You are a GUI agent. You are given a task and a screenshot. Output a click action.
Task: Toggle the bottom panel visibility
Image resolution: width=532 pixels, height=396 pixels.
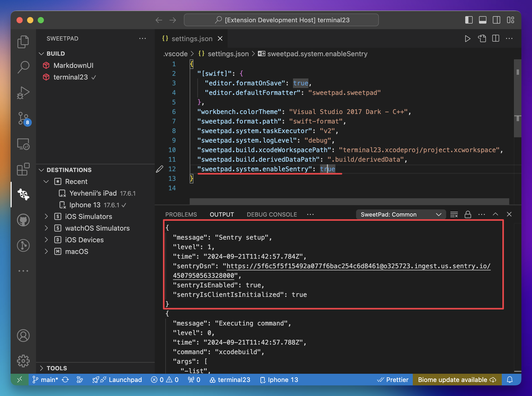[483, 20]
